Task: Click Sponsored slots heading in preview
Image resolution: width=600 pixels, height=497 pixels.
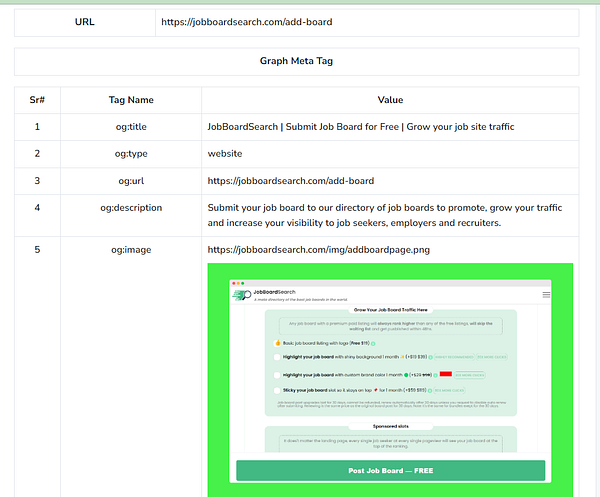Action: click(x=390, y=426)
